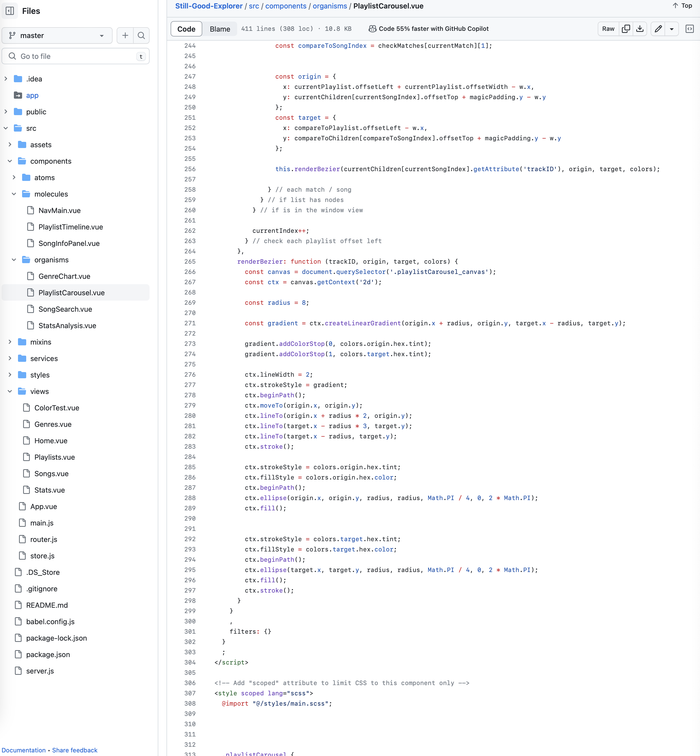Viewport: 700px width, 756px height.
Task: Click line number 288
Action: (190, 498)
